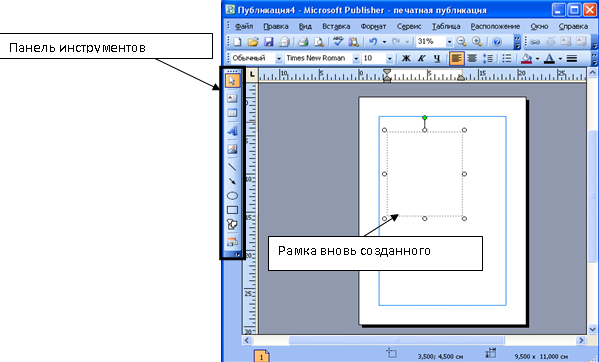Run the ABC spelling check
599x362 pixels.
(x=338, y=42)
